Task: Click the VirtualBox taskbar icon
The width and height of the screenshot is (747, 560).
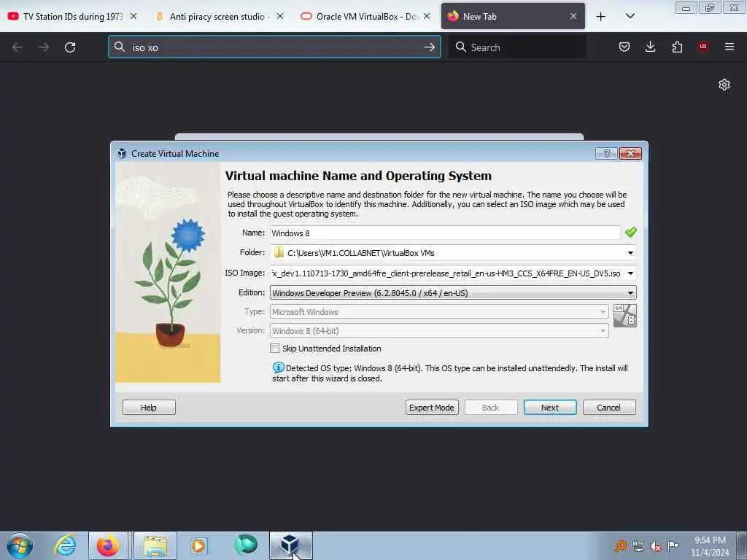Action: tap(290, 545)
